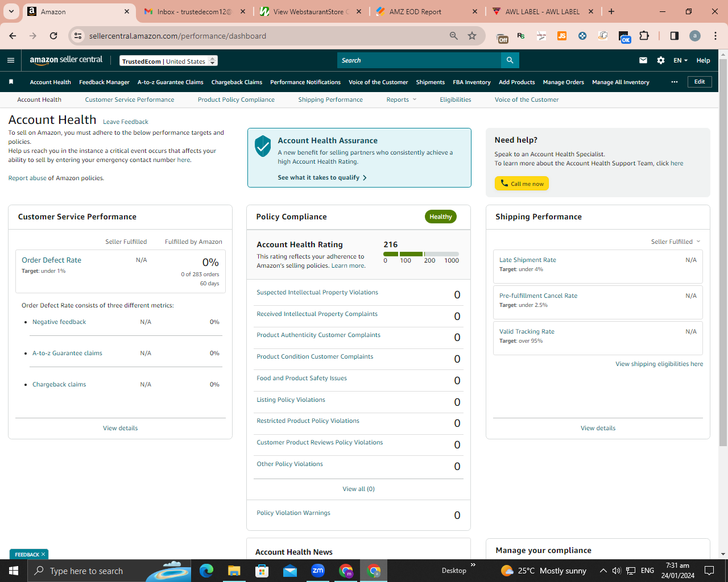This screenshot has height=582, width=728.
Task: Open the Seller Central hamburger menu
Action: click(x=11, y=60)
